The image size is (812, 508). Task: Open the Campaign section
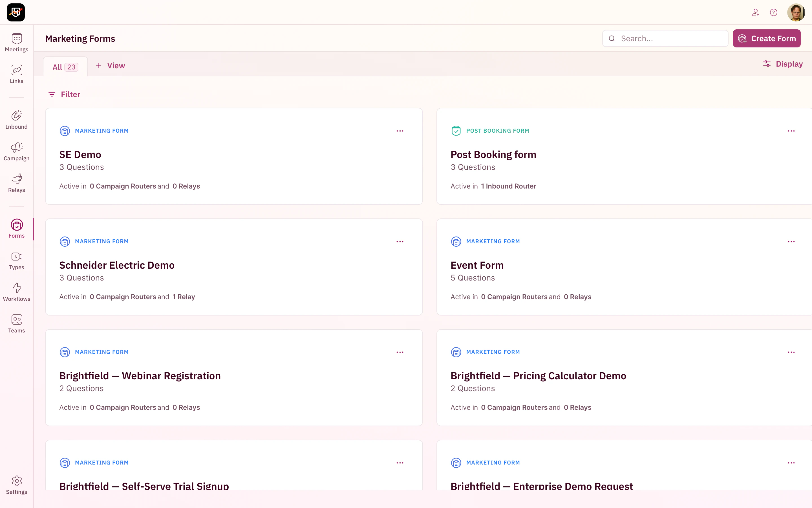[x=16, y=152]
